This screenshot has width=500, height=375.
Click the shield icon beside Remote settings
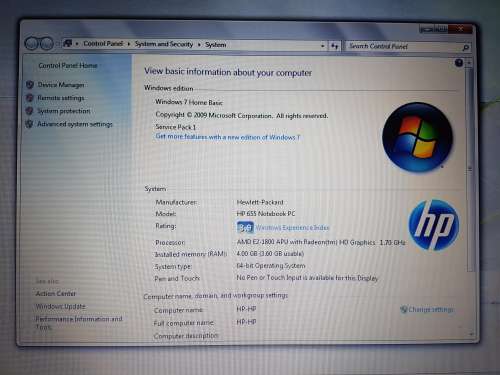(30, 98)
